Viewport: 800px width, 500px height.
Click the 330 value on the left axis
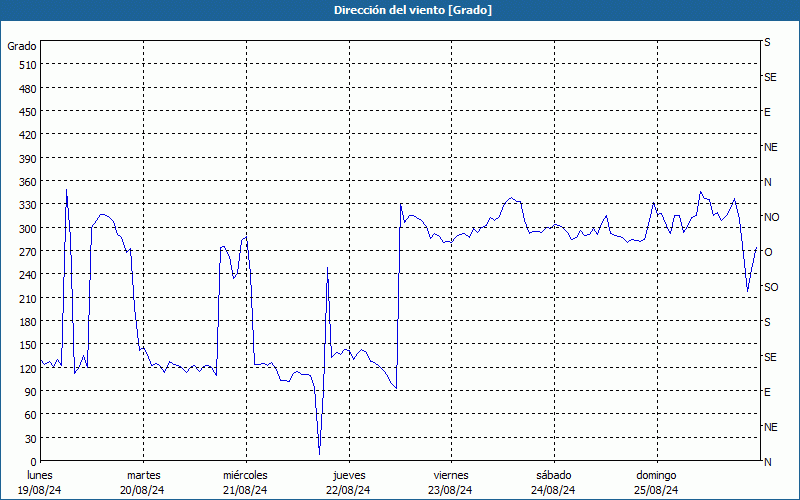click(28, 205)
